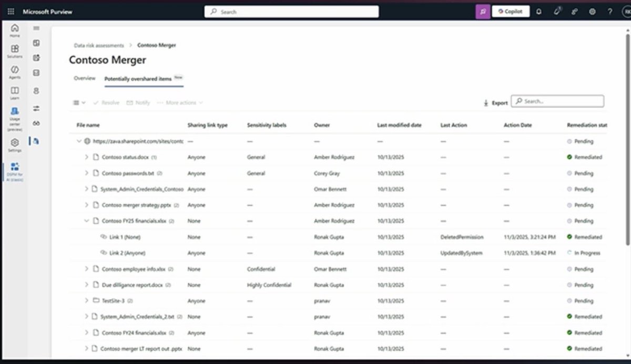Open DSPM for AI (classic) in navigation
The width and height of the screenshot is (631, 364).
click(x=15, y=172)
